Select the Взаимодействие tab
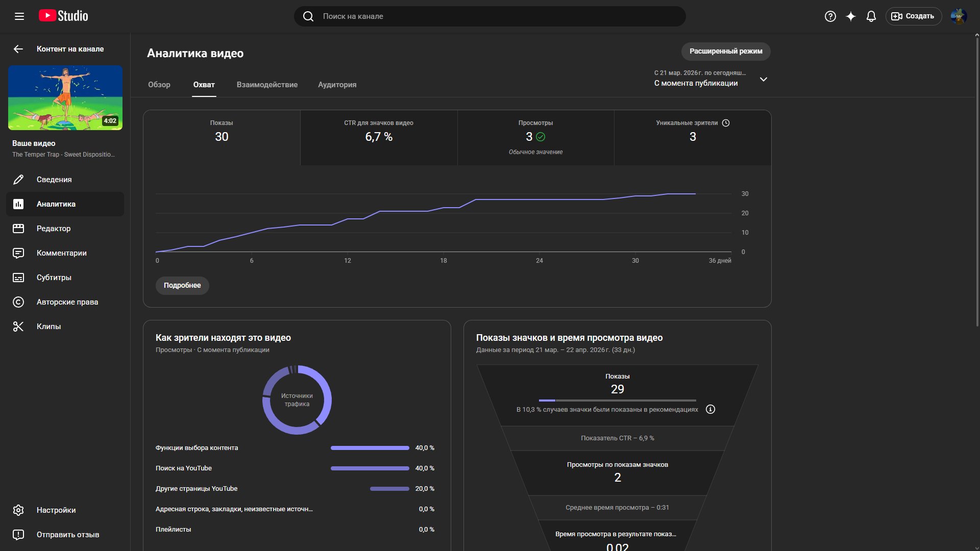This screenshot has width=980, height=551. (x=267, y=85)
